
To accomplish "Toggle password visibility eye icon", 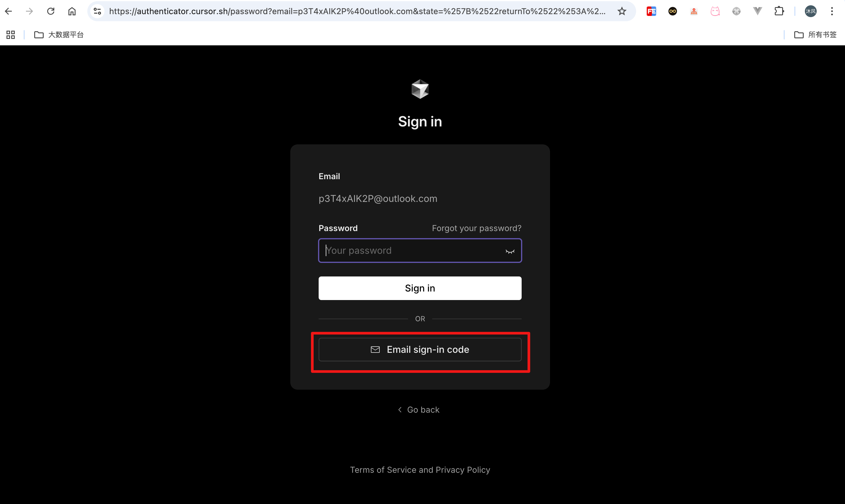I will pyautogui.click(x=510, y=251).
